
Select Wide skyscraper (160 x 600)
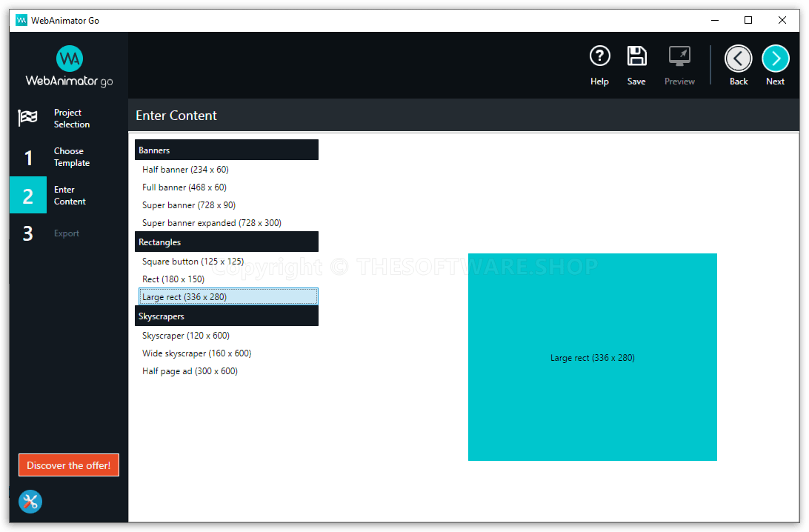click(x=196, y=353)
